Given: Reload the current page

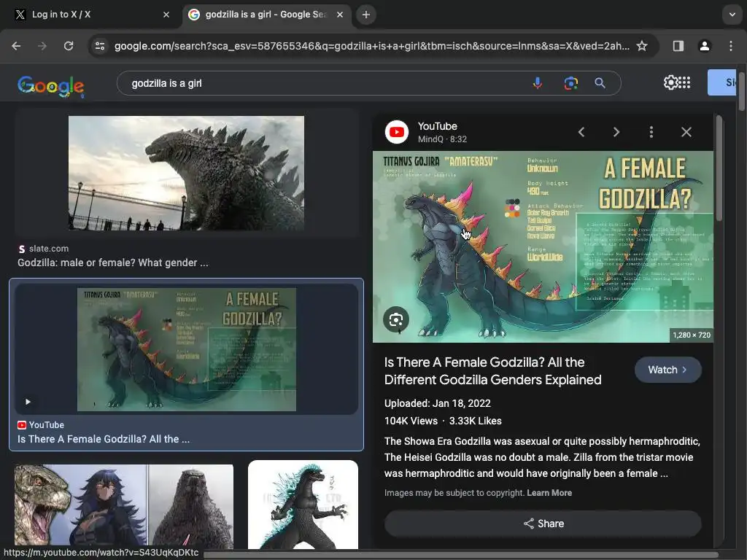Looking at the screenshot, I should tap(69, 46).
